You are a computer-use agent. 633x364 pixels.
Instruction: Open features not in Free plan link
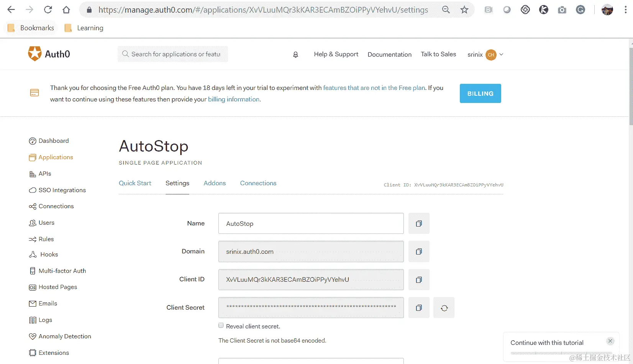pos(374,88)
